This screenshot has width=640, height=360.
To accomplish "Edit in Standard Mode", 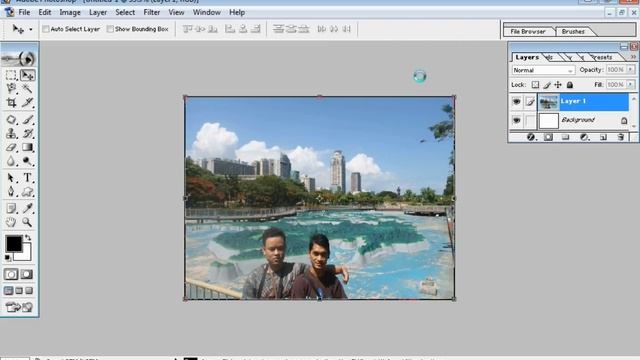I will tap(11, 274).
